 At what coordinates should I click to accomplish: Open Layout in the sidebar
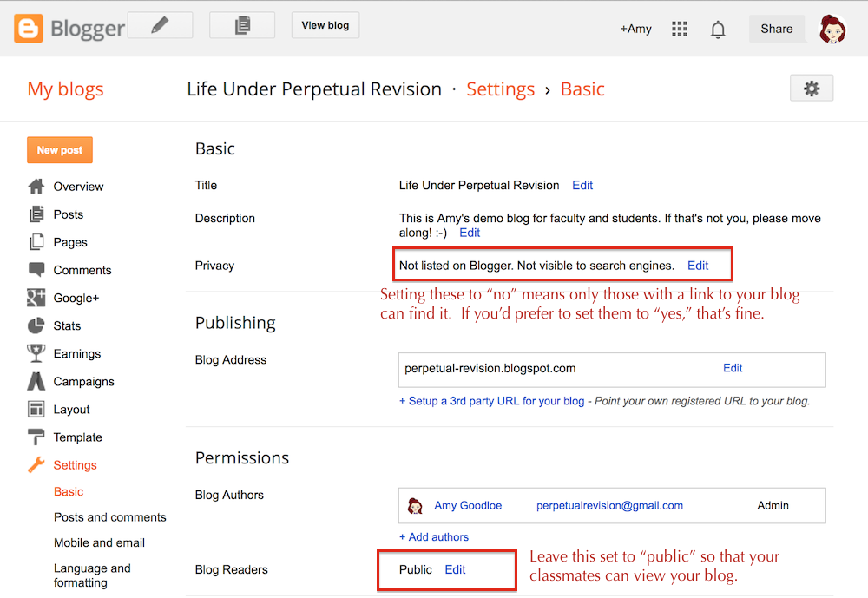click(x=71, y=410)
